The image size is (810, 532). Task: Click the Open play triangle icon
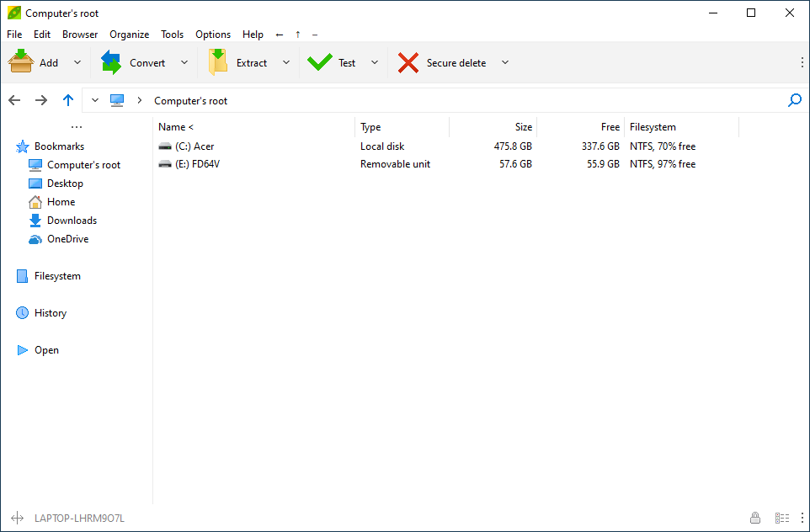pyautogui.click(x=22, y=350)
